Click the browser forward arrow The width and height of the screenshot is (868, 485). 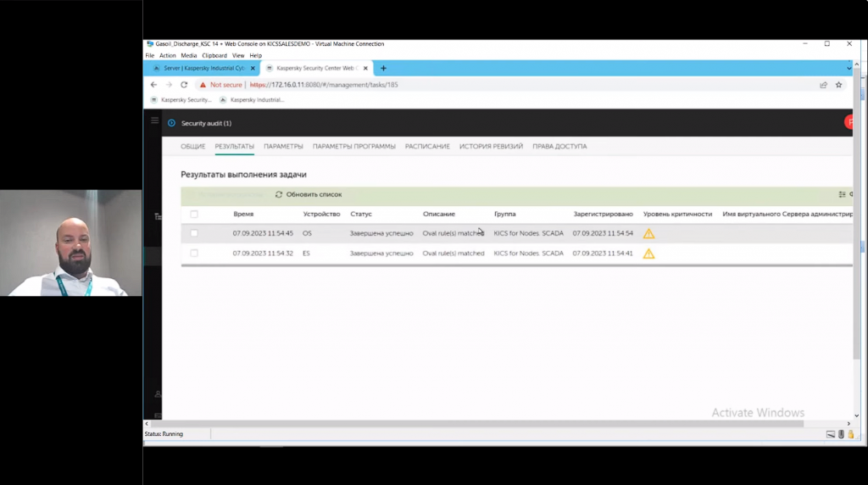pos(169,85)
